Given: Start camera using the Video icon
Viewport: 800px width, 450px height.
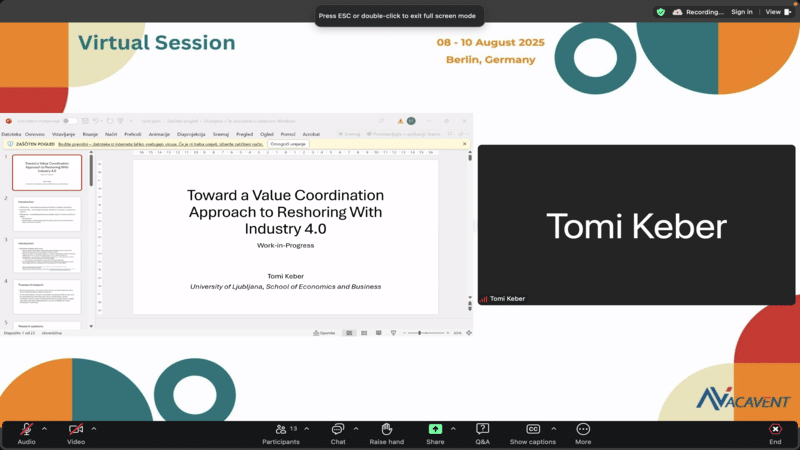Looking at the screenshot, I should (76, 429).
